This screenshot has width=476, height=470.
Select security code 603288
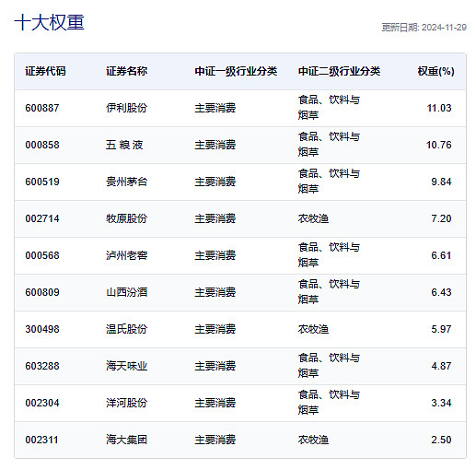pos(42,366)
